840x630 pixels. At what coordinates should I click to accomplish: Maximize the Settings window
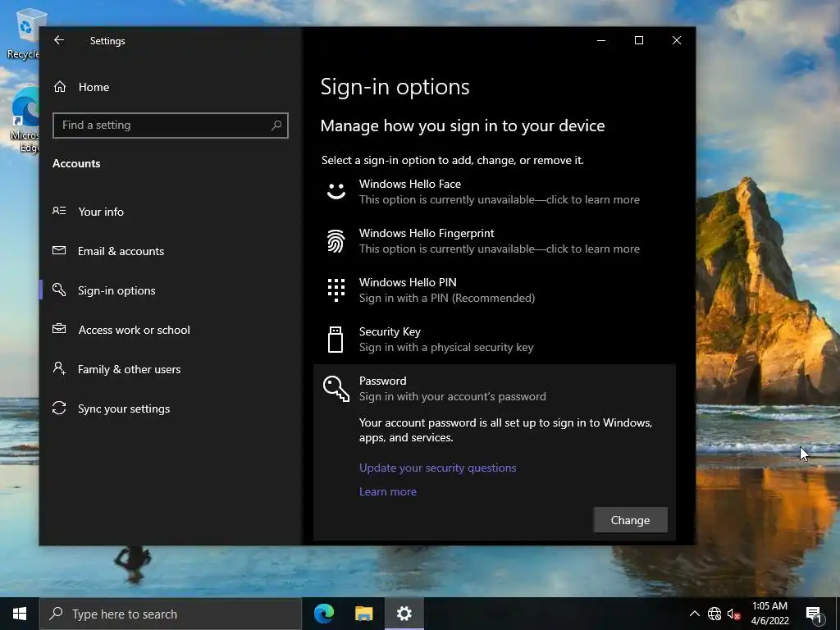pyautogui.click(x=638, y=40)
